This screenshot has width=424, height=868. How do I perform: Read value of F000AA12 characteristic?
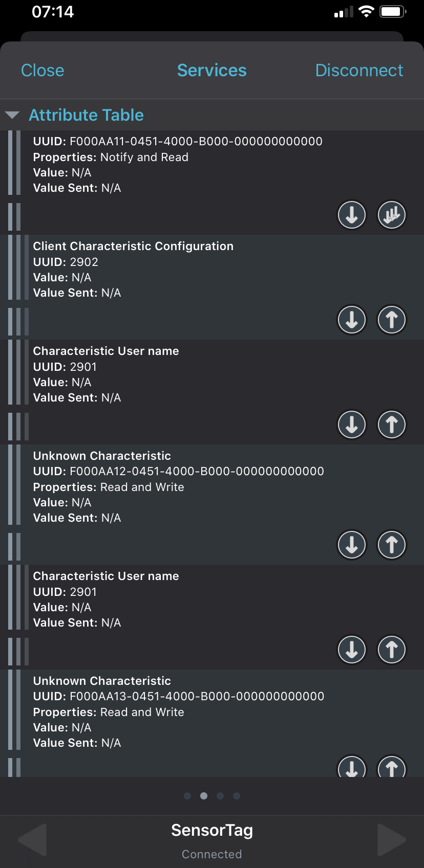(352, 545)
